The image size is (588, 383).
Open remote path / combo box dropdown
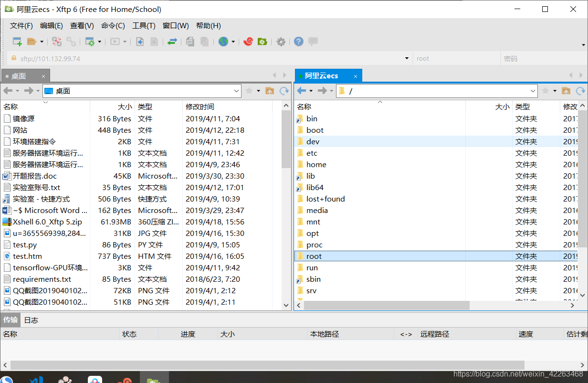(x=533, y=91)
